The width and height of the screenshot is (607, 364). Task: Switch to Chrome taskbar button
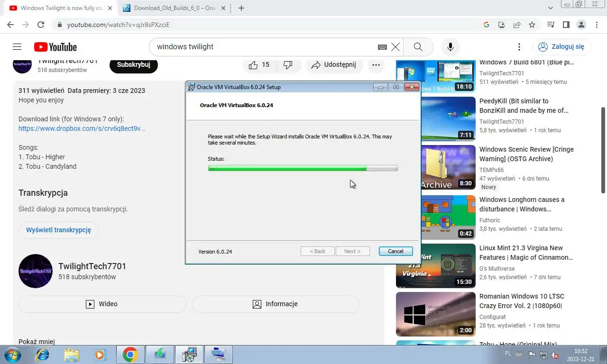pyautogui.click(x=130, y=355)
